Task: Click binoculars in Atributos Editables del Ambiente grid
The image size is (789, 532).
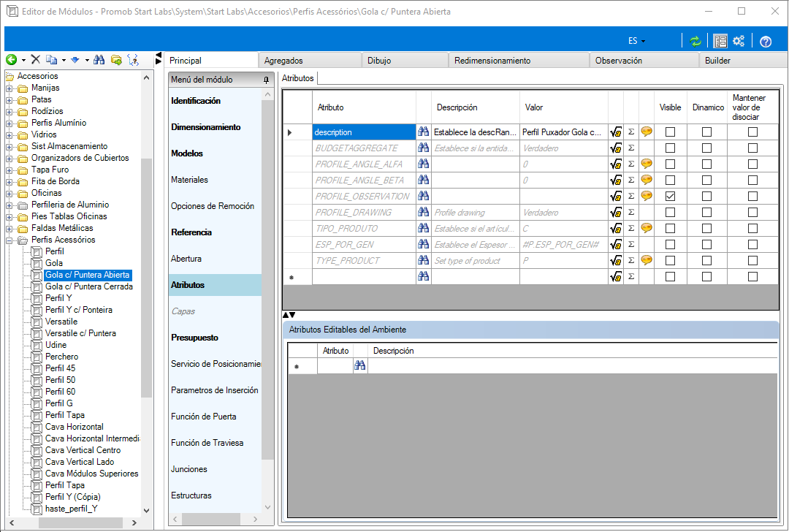Action: coord(359,366)
